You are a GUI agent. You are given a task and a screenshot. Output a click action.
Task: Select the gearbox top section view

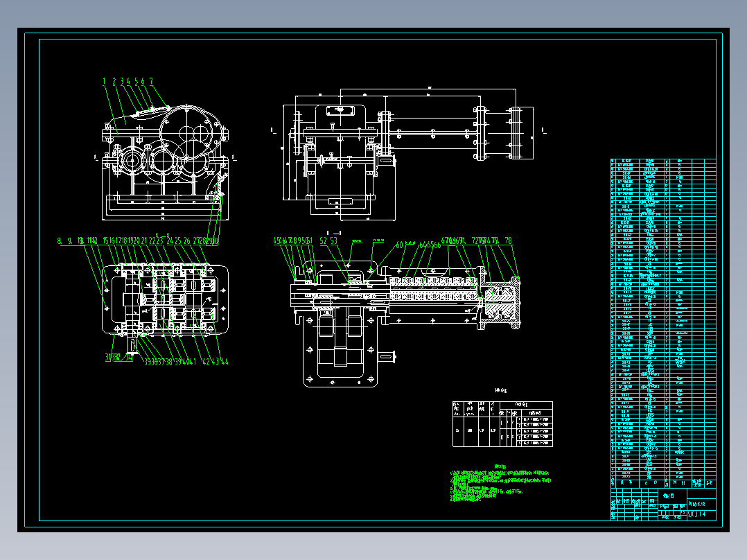pyautogui.click(x=166, y=299)
